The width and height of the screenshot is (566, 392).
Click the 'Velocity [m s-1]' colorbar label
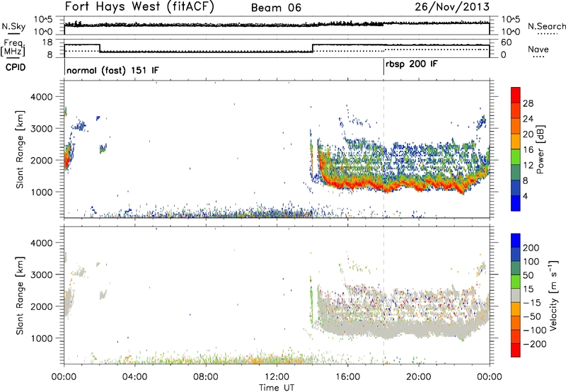[553, 295]
